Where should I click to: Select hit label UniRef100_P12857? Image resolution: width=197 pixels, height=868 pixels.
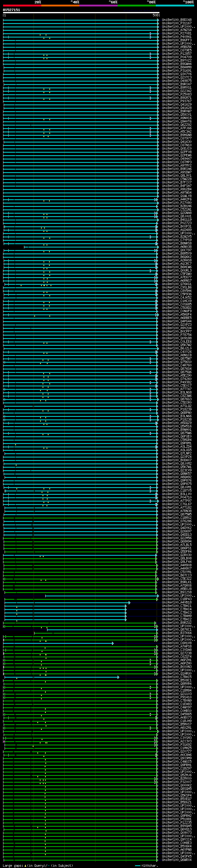click(177, 54)
